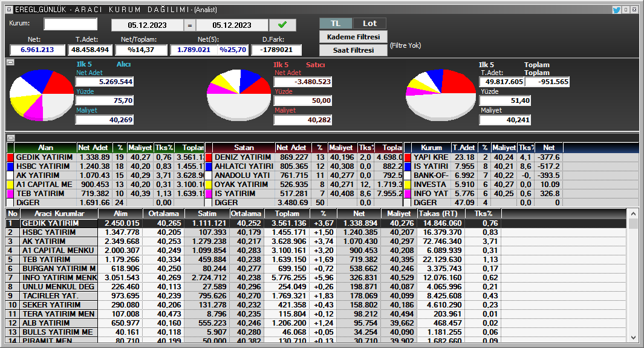
Task: Sort main list by Satim header
Action: [207, 214]
